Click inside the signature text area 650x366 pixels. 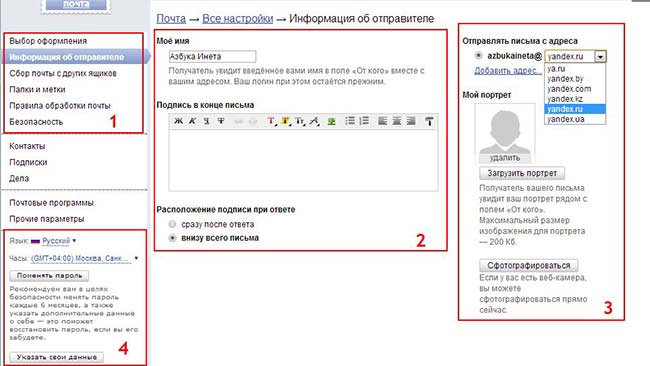pyautogui.click(x=303, y=160)
